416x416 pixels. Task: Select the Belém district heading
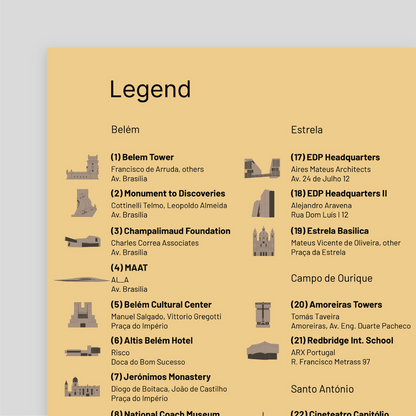pos(125,129)
